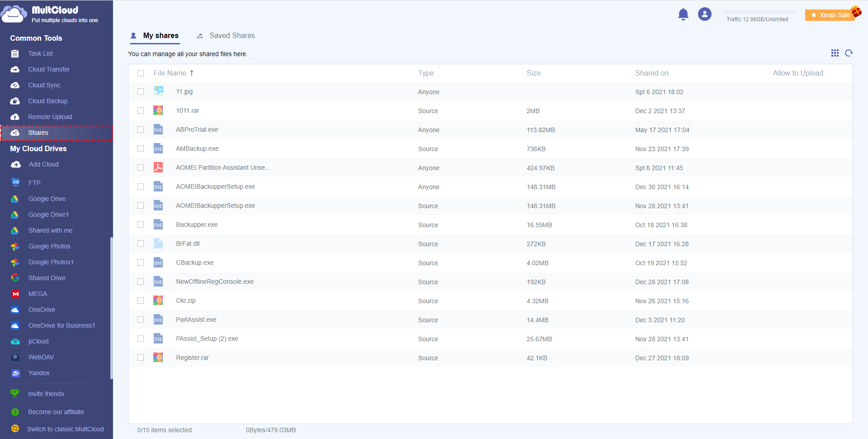Viewport: 868px width, 439px height.
Task: Open Google Photos1 in the sidebar
Action: 51,262
